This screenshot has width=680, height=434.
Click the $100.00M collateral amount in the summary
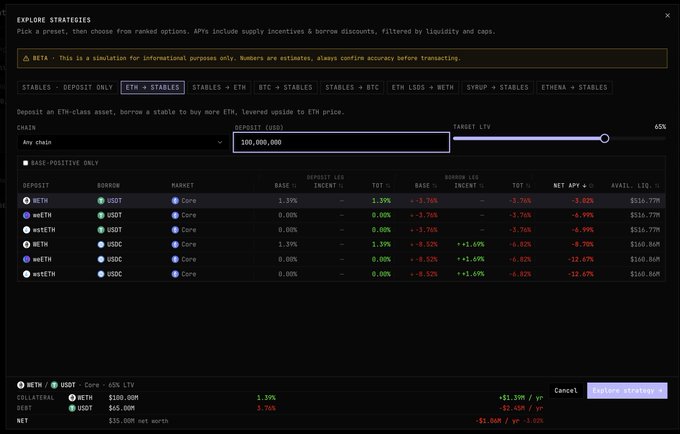(x=124, y=398)
